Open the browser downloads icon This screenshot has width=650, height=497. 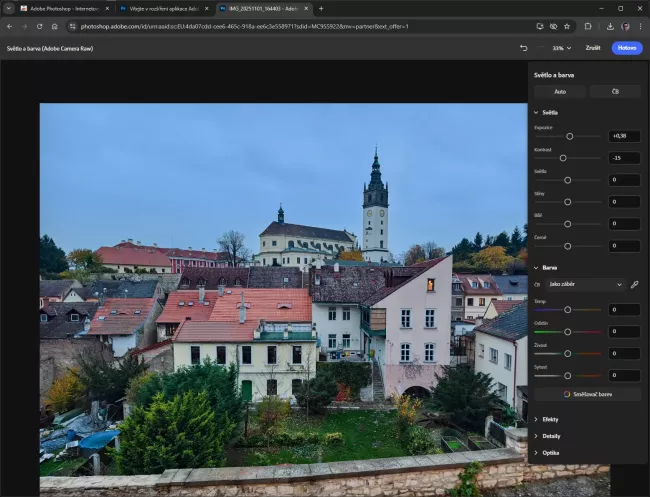[x=610, y=27]
